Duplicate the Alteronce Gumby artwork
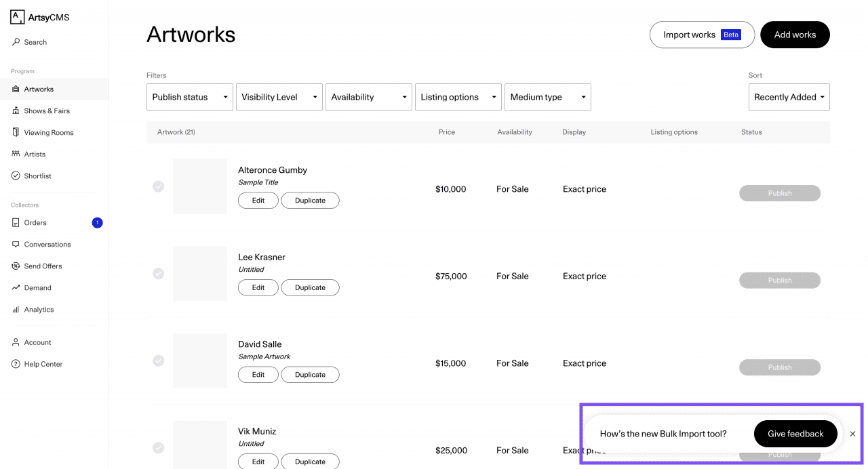 [311, 201]
